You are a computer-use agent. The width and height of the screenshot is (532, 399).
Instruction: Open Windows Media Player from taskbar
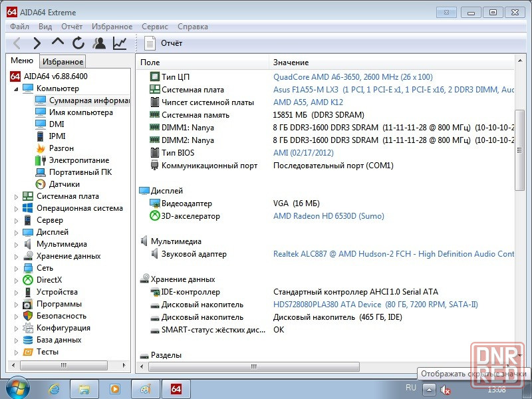[x=114, y=389]
